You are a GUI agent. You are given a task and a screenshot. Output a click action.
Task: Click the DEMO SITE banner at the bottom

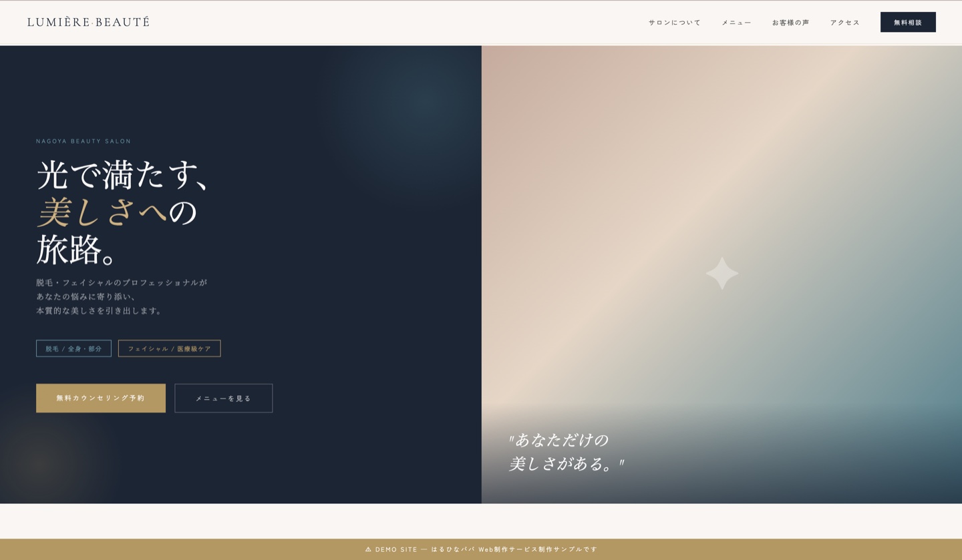(396, 549)
